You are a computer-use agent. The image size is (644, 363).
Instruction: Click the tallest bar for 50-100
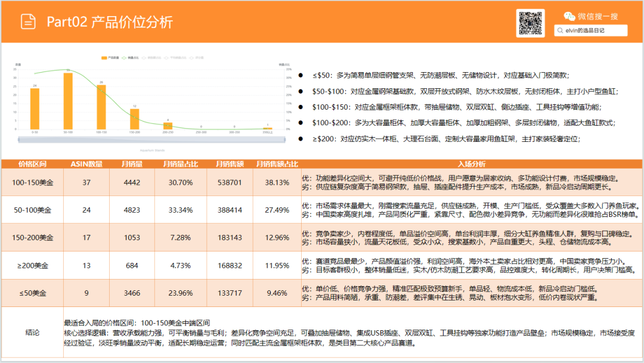[68, 101]
